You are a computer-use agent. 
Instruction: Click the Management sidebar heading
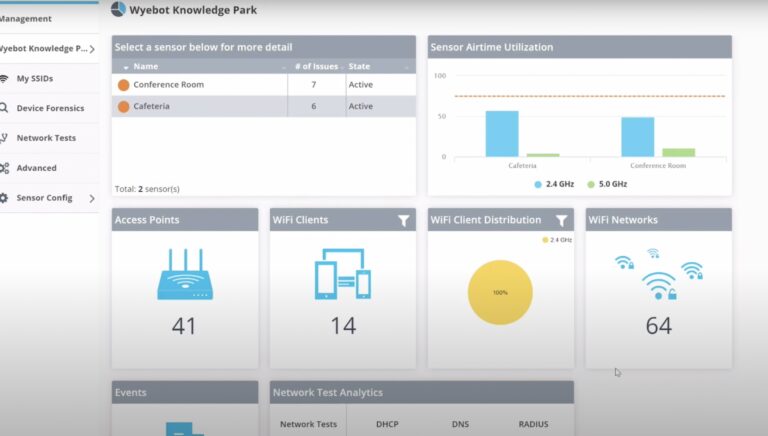pos(25,19)
